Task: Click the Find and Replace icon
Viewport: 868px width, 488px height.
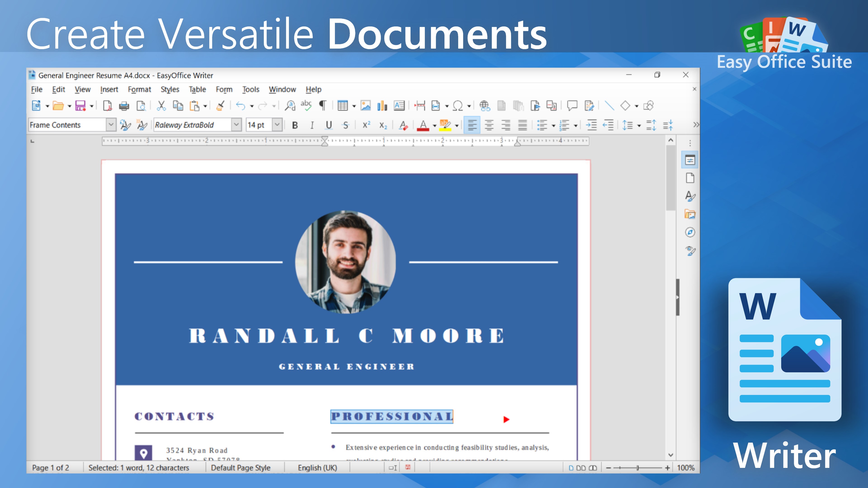Action: click(289, 106)
